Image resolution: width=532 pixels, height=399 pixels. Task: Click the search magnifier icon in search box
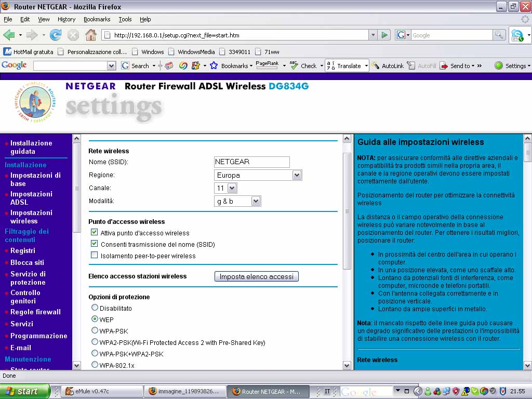pyautogui.click(x=499, y=35)
